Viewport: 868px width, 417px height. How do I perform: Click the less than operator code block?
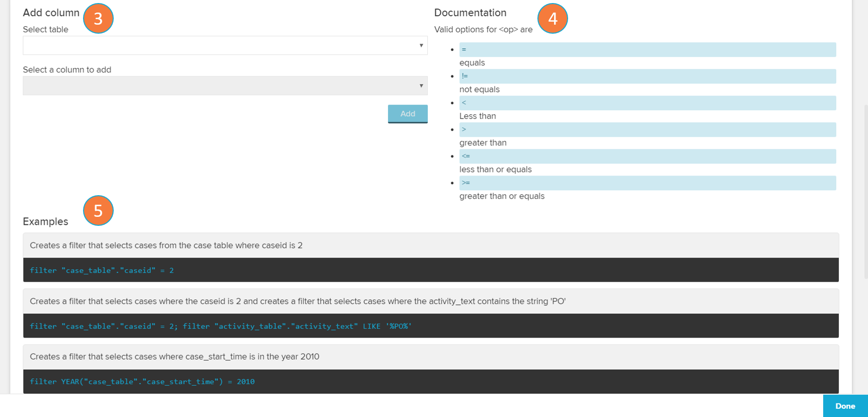tap(647, 103)
